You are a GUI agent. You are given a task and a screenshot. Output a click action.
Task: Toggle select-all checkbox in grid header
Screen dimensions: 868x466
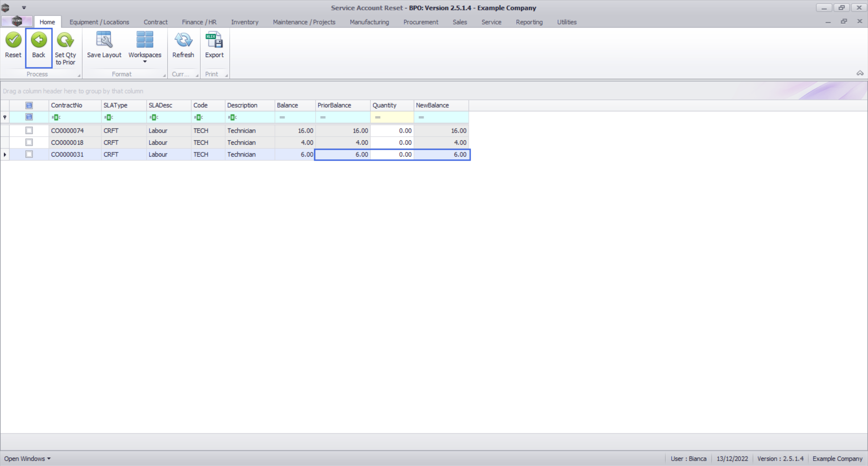click(29, 105)
